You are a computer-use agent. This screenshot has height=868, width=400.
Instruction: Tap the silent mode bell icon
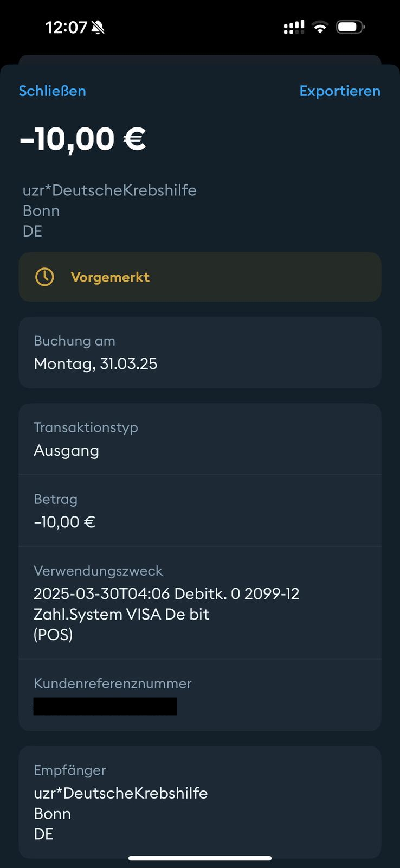click(98, 27)
